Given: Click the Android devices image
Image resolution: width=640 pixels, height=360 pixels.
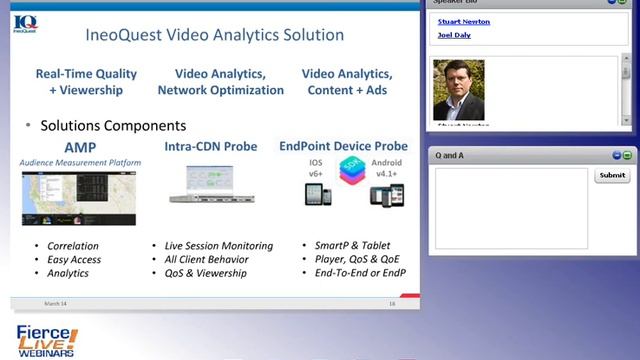Looking at the screenshot, I should point(387,196).
